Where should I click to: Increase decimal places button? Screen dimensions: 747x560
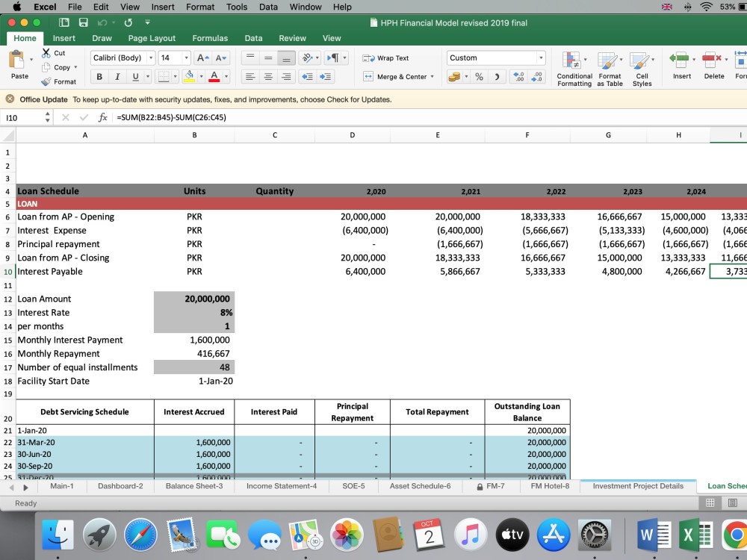pyautogui.click(x=518, y=77)
